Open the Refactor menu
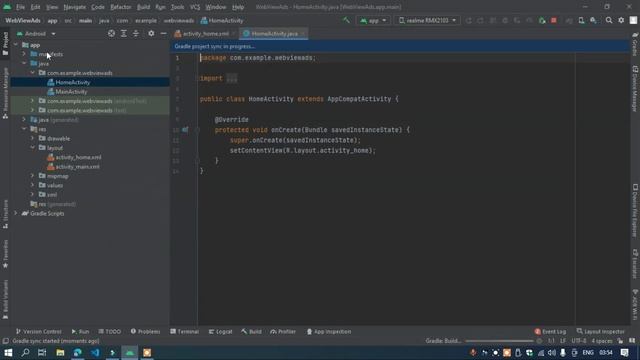The height and width of the screenshot is (360, 640). point(120,7)
